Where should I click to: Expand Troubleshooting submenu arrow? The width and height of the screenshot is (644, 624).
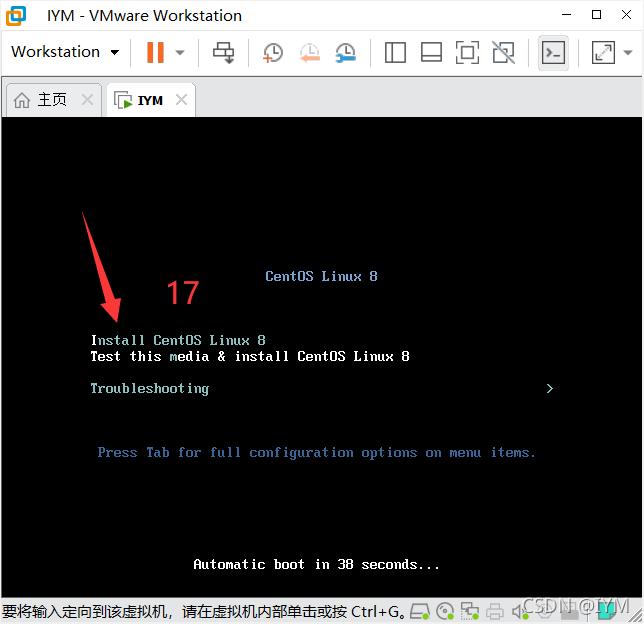(x=550, y=388)
